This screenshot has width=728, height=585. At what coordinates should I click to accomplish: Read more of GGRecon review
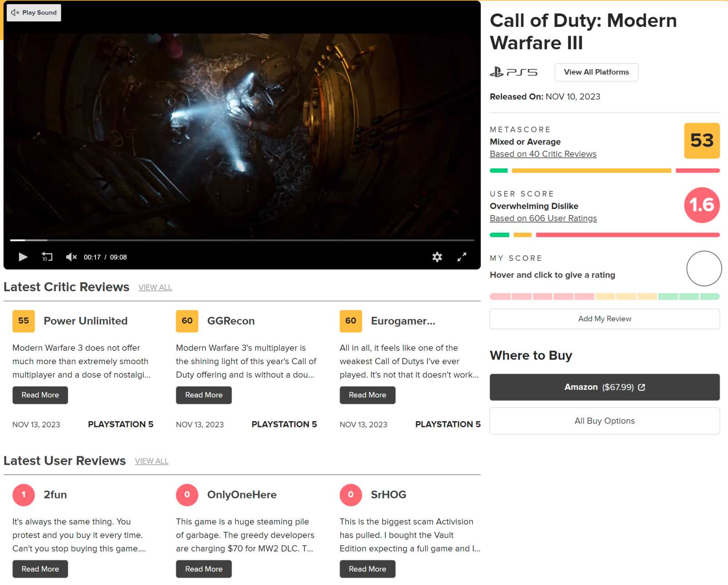[204, 395]
